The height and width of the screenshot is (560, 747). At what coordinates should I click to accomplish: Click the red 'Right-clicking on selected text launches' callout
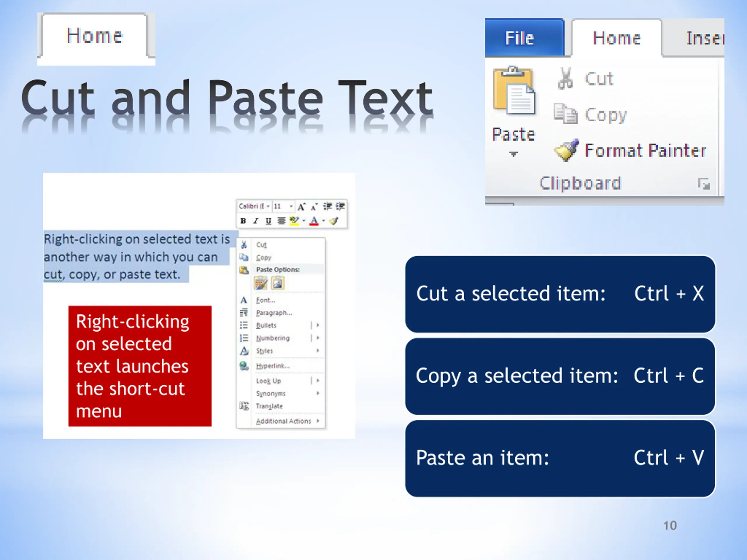coord(140,366)
